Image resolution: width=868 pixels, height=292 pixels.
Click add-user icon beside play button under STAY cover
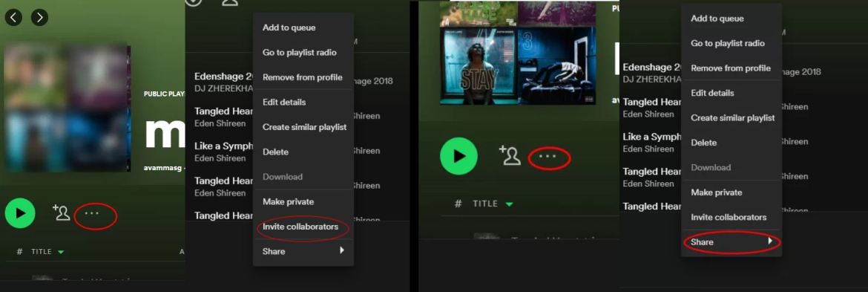tap(510, 156)
